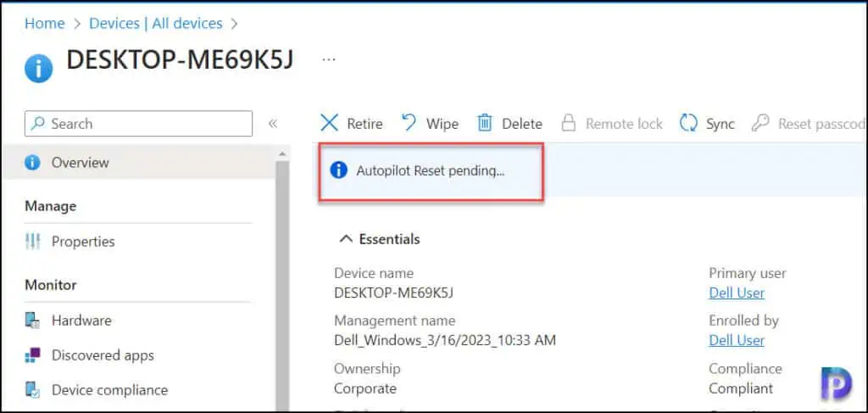Click the Retire X icon
This screenshot has width=868, height=413.
tap(330, 123)
